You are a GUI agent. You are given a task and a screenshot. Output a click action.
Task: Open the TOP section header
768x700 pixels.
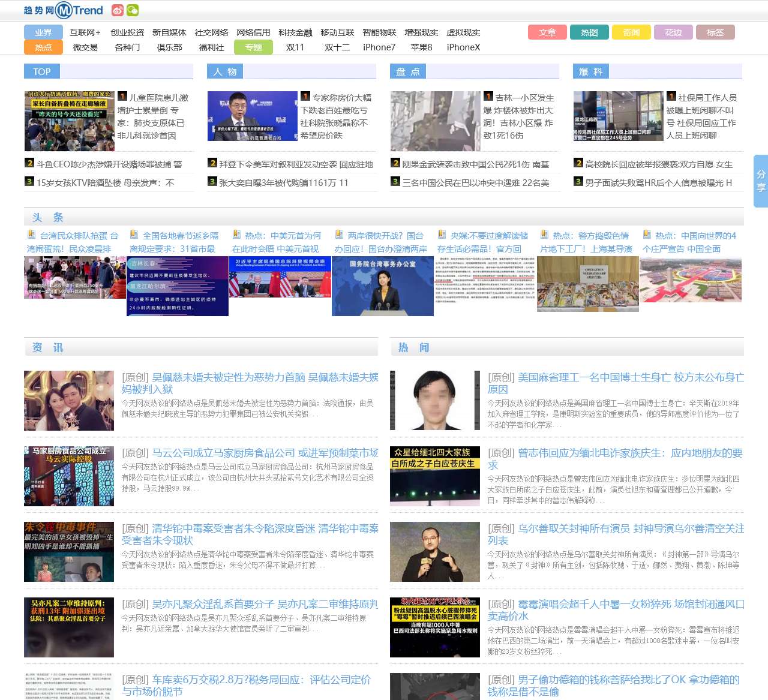42,71
